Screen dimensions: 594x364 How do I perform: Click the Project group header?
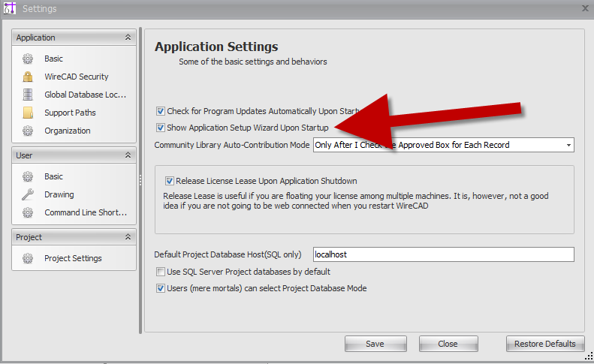point(74,237)
